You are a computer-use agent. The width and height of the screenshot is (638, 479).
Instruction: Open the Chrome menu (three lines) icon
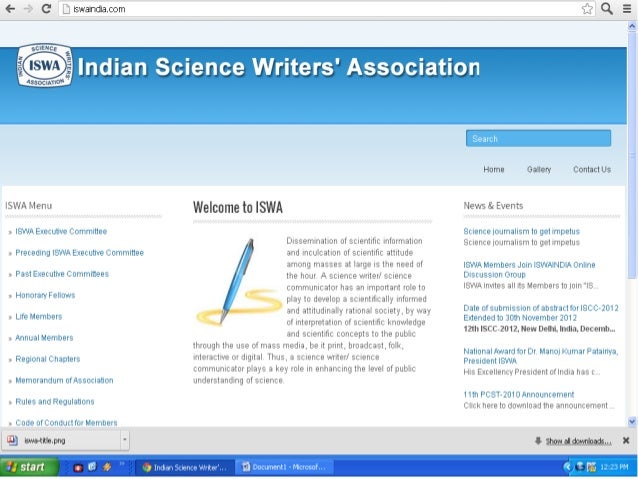coord(627,9)
